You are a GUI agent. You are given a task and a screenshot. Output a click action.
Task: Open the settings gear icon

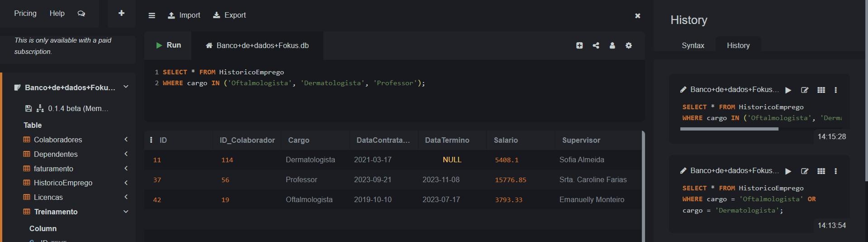[629, 45]
